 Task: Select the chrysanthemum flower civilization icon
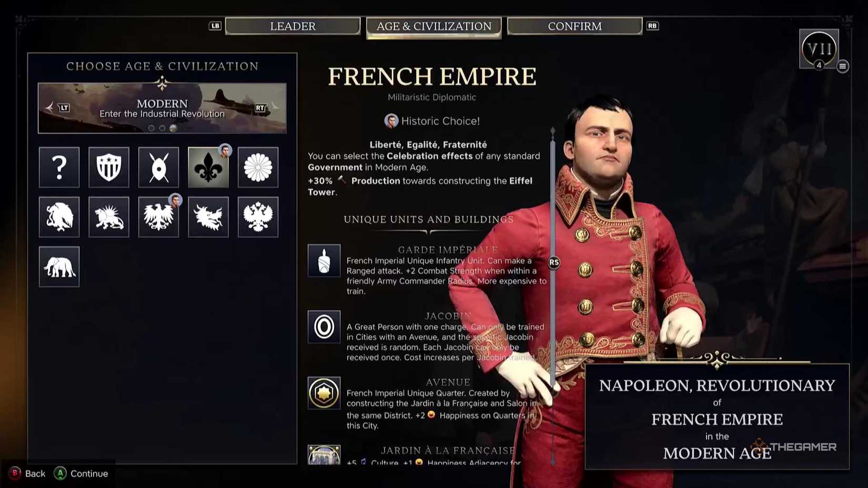(258, 167)
